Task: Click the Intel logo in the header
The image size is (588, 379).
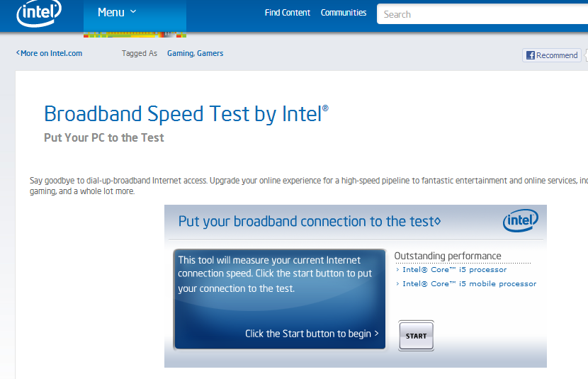Action: [x=39, y=13]
